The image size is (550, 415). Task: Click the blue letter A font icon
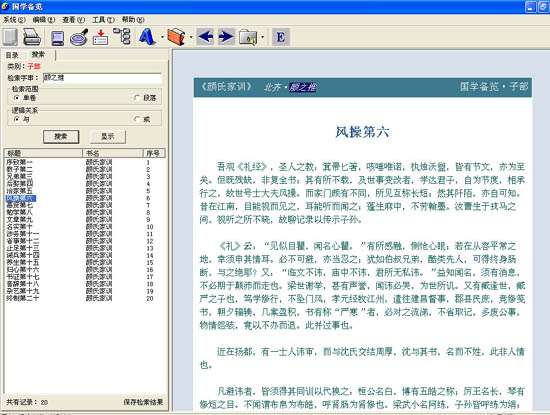(x=147, y=36)
